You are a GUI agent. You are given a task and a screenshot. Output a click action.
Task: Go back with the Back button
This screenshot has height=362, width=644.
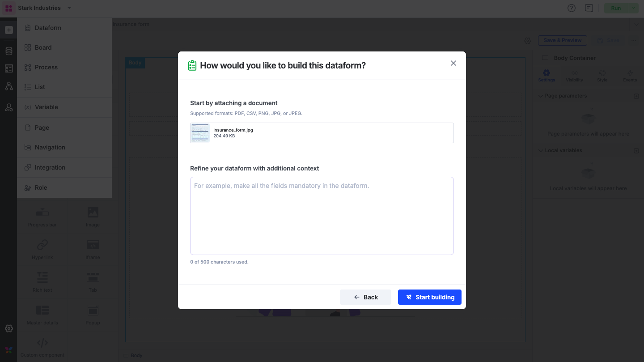(365, 297)
